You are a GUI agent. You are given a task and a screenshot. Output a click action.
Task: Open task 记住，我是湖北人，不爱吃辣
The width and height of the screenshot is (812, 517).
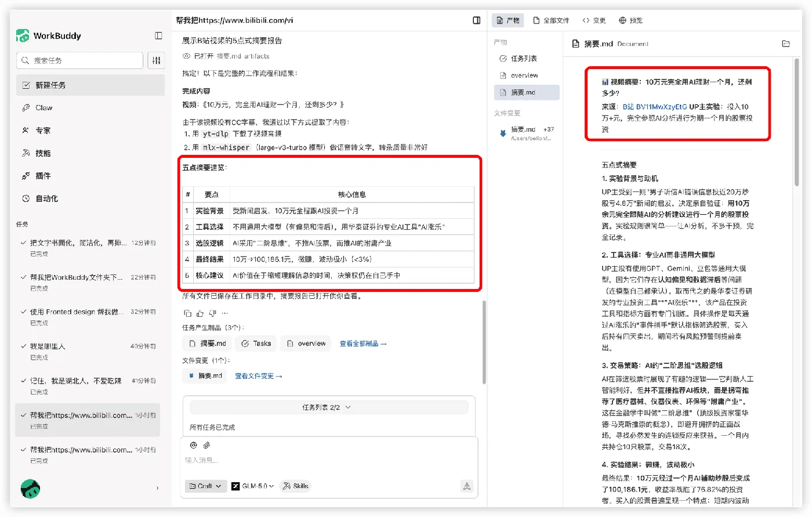88,386
